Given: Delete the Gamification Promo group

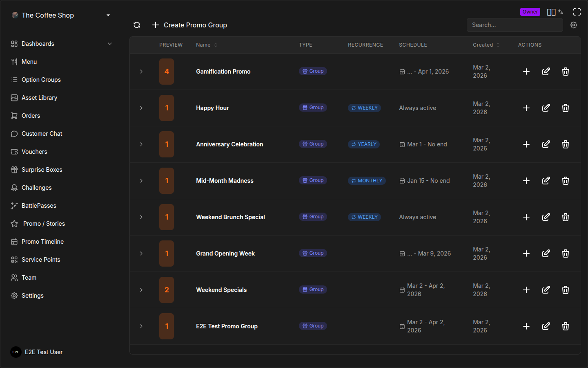Looking at the screenshot, I should click(565, 72).
